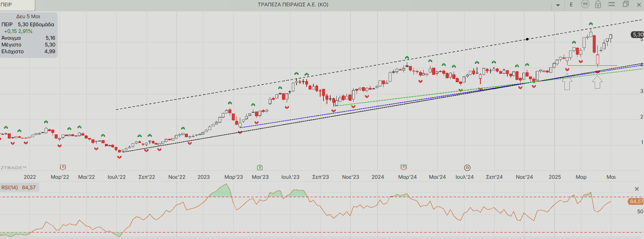Viewport: 644px width, 239px height.
Task: Restore the chart window size
Action: click(x=625, y=4)
